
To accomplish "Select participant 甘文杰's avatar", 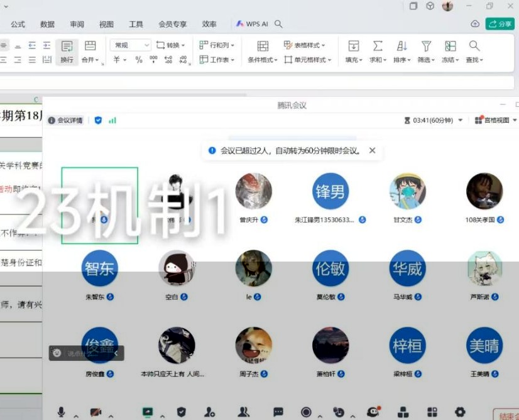I will [x=407, y=191].
